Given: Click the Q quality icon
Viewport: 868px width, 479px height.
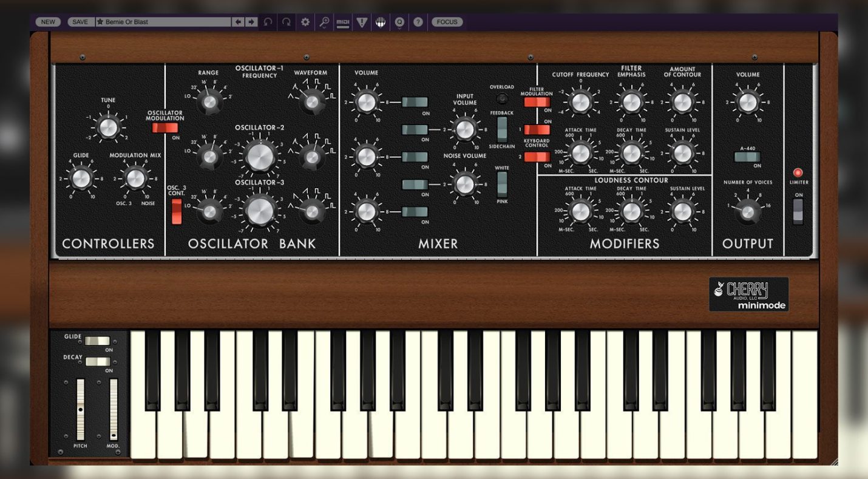Looking at the screenshot, I should pos(399,22).
